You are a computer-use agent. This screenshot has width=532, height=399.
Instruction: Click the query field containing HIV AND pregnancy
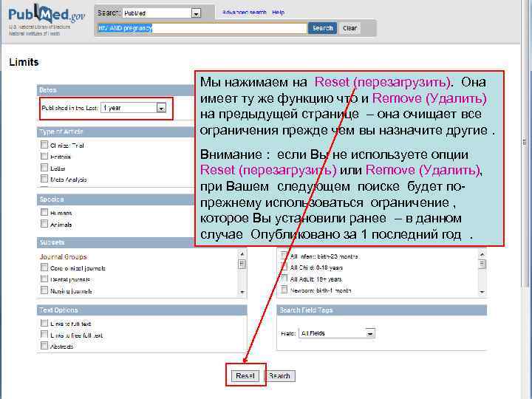pyautogui.click(x=202, y=28)
